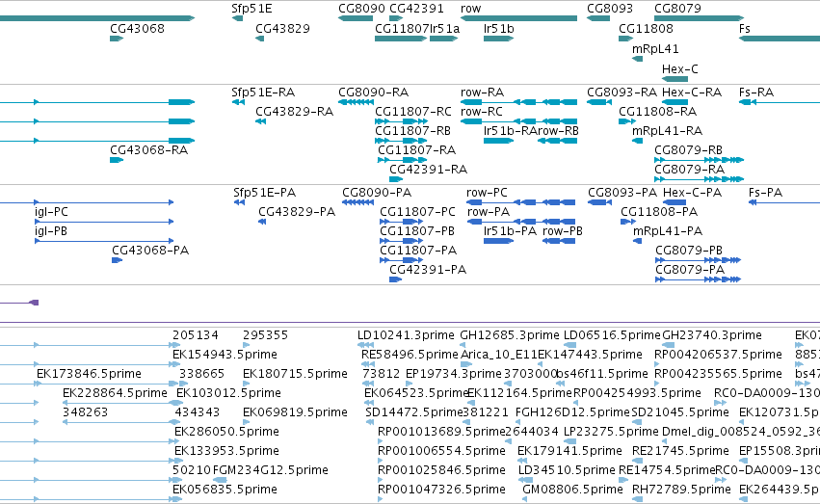This screenshot has width=820, height=504.
Task: Click the RH72789.5prime EST label
Action: click(x=681, y=490)
